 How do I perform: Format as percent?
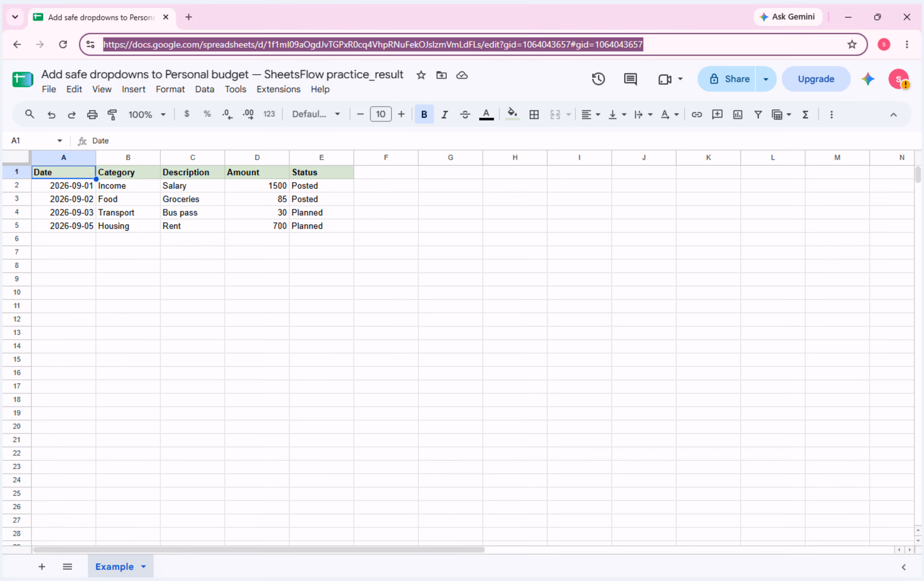(207, 114)
